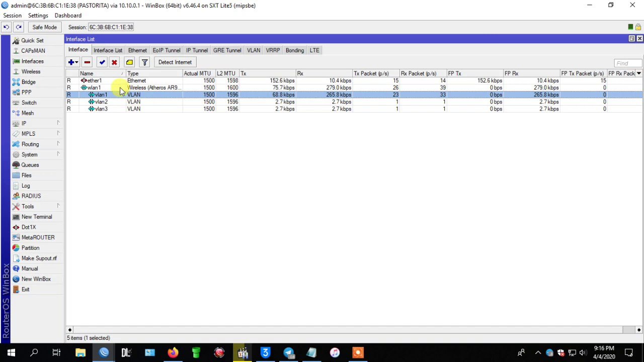This screenshot has width=644, height=362.
Task: Switch to the Interface List tab
Action: point(108,50)
